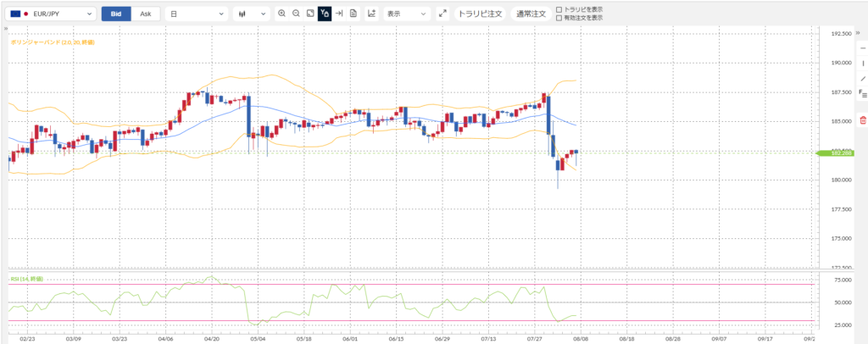This screenshot has width=868, height=344.
Task: Choose the Fibonacci retracement tool
Action: tap(862, 93)
